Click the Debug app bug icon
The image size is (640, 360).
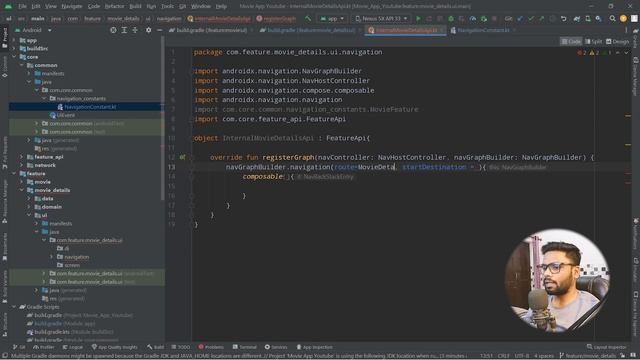451,18
